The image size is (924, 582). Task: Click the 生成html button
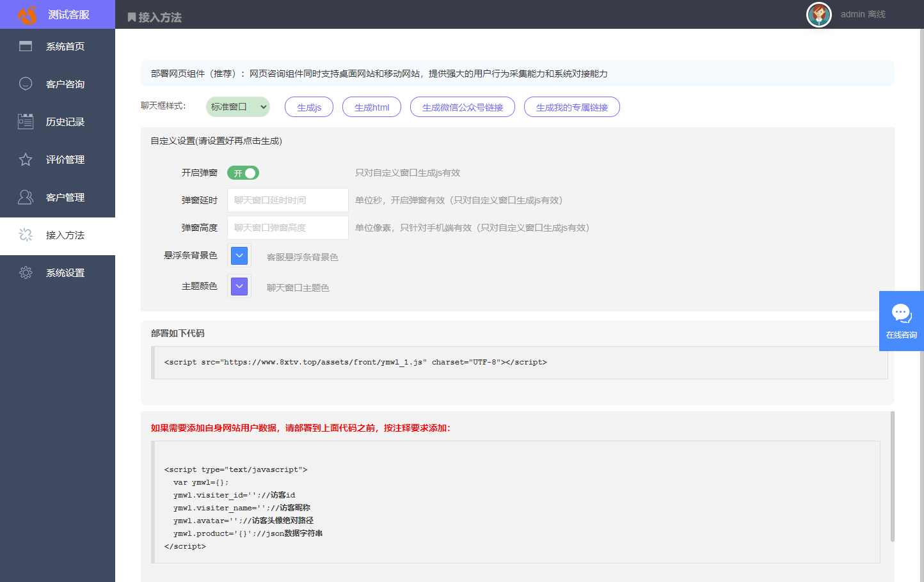tap(372, 107)
